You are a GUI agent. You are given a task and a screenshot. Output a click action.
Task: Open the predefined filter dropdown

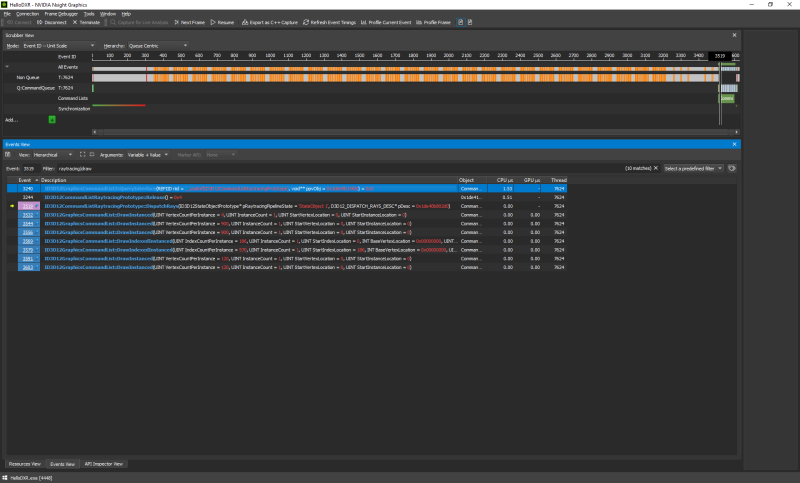(694, 168)
